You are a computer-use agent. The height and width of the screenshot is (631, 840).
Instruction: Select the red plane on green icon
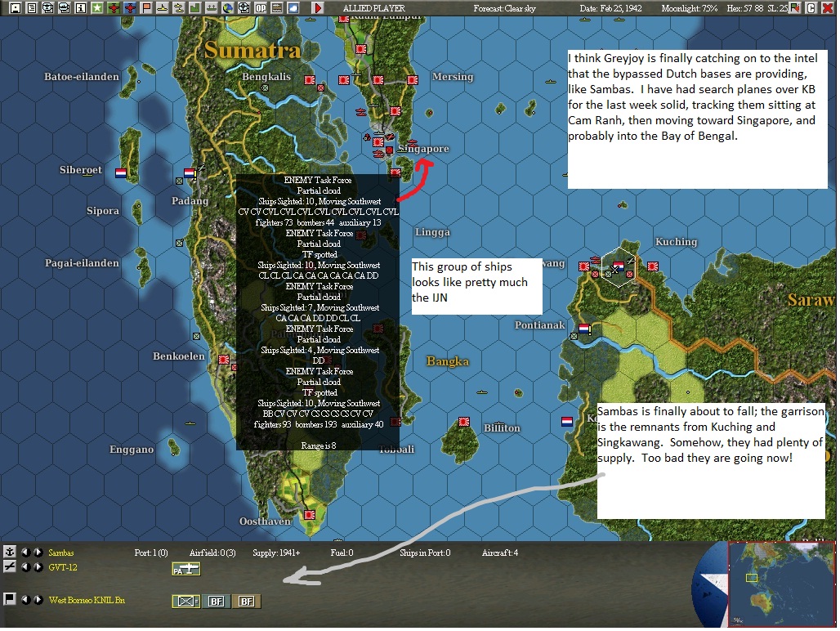coord(113,7)
